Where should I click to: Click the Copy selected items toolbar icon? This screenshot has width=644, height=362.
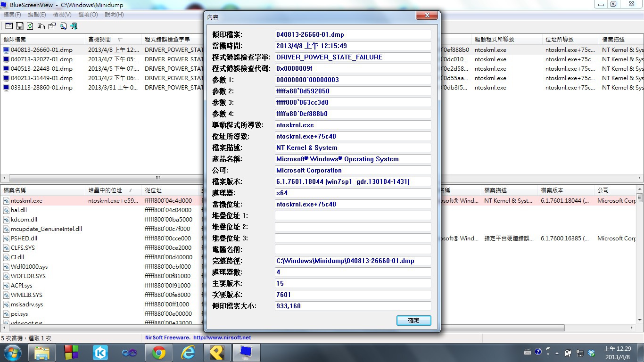[41, 26]
